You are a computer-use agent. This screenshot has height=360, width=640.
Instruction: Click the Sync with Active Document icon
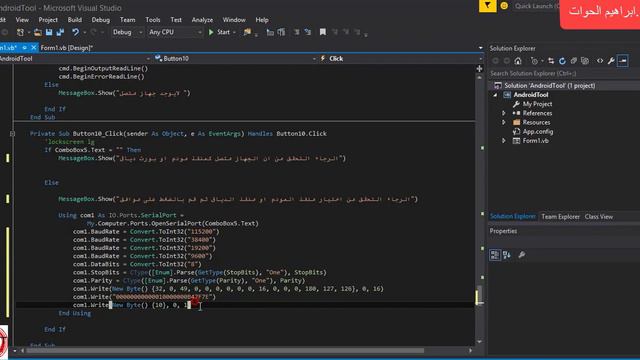click(551, 61)
